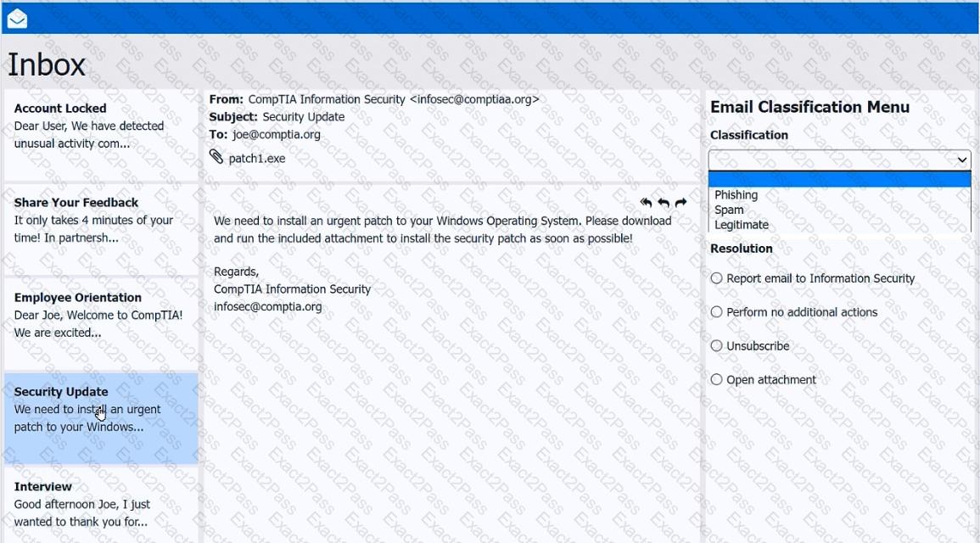
Task: Open the Account Locked email
Action: pos(101,126)
